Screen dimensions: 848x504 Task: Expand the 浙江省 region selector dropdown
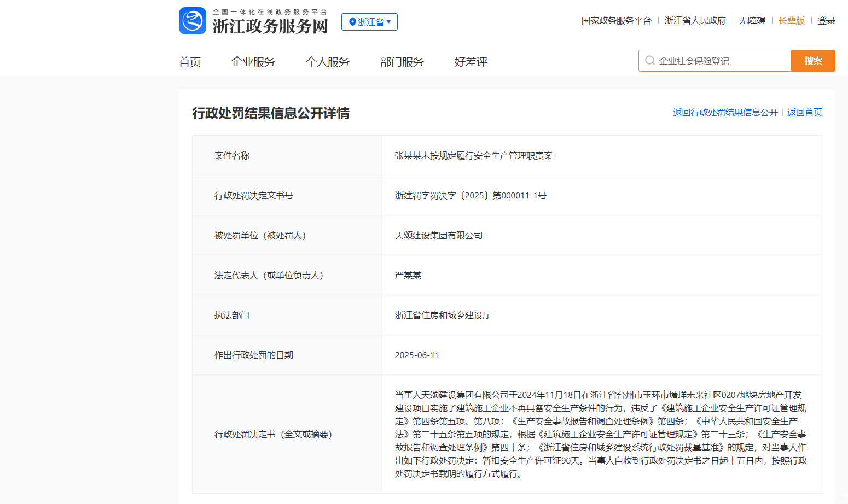(369, 22)
